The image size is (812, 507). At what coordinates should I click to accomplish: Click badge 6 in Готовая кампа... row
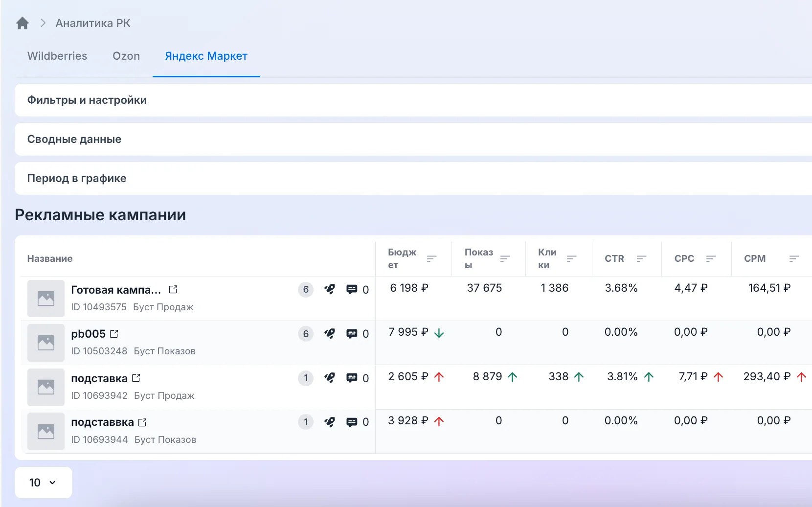point(306,289)
